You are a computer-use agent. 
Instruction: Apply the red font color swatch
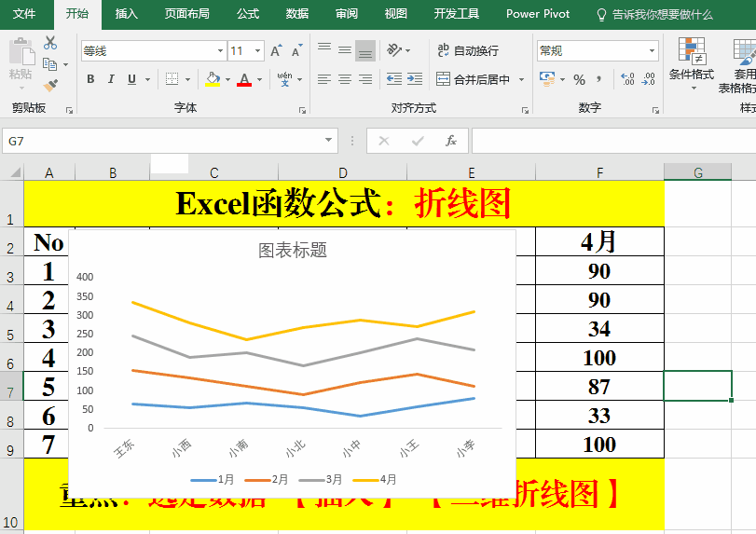tap(244, 79)
